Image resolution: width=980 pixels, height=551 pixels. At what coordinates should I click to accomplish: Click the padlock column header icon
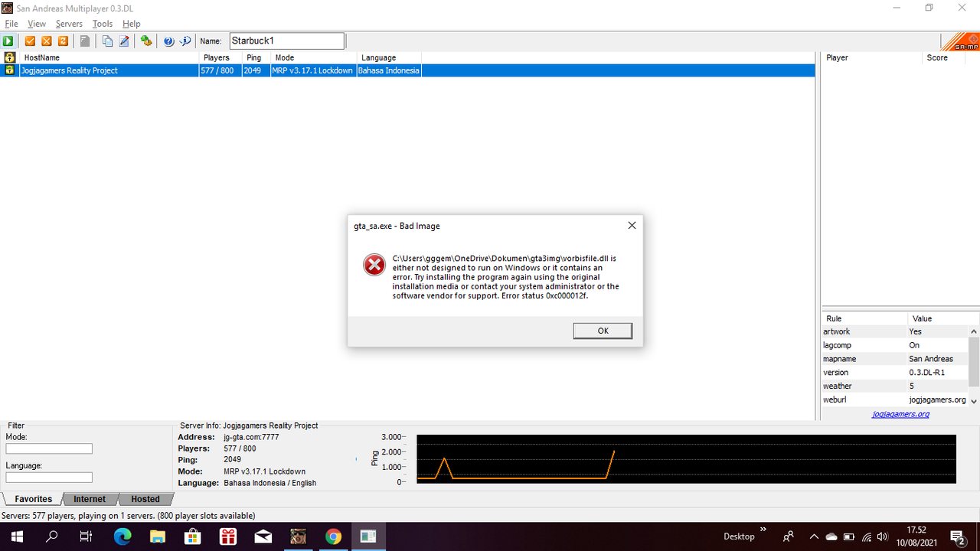(x=10, y=57)
